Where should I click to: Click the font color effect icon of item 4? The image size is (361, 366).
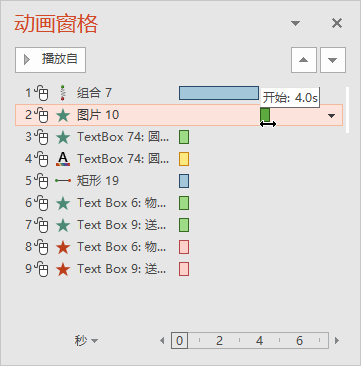[x=63, y=159]
